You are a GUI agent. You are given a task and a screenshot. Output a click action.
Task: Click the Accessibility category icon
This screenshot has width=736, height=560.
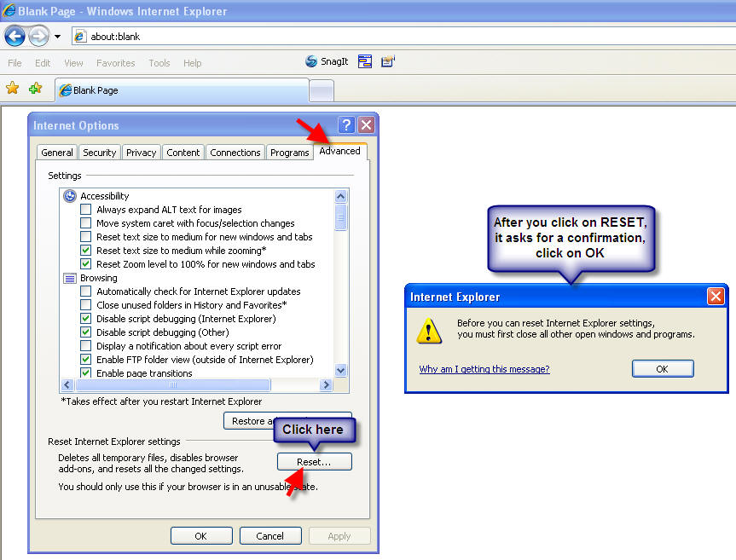pyautogui.click(x=70, y=196)
